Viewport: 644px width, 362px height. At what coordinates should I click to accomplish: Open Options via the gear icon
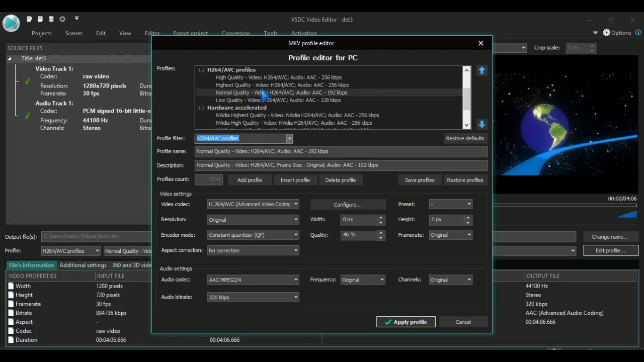[606, 33]
